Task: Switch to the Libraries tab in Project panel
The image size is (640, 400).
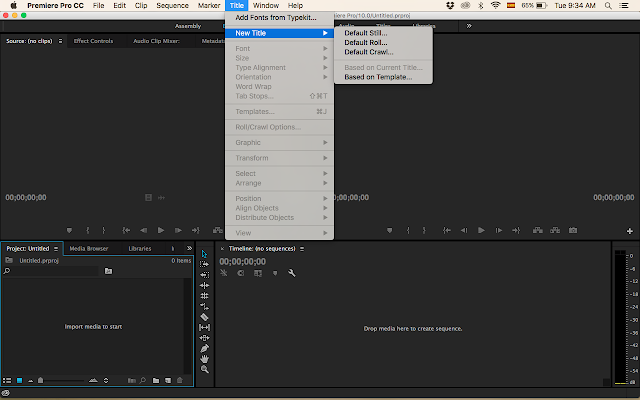Action: 140,249
